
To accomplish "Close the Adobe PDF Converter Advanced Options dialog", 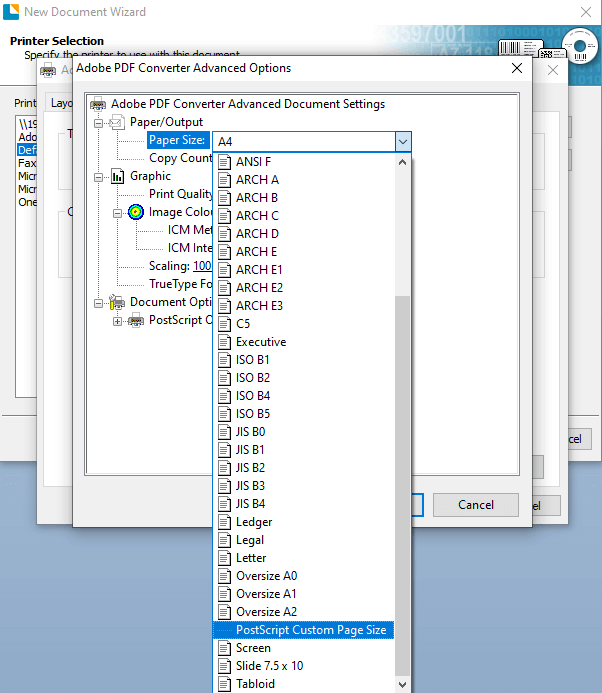I will 517,68.
